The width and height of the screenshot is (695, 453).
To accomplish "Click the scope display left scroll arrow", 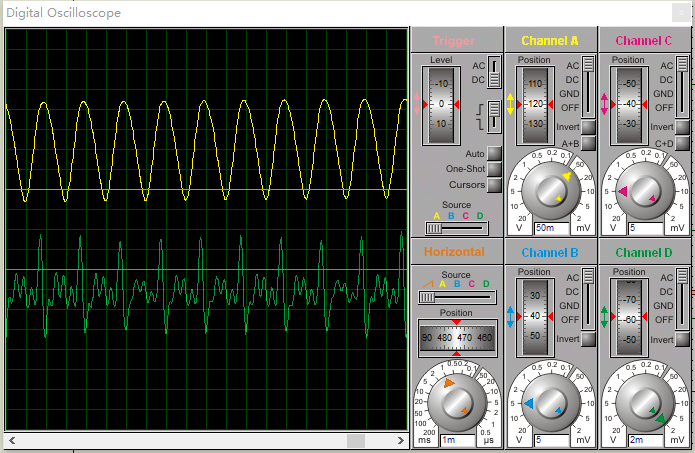I will coord(12,440).
